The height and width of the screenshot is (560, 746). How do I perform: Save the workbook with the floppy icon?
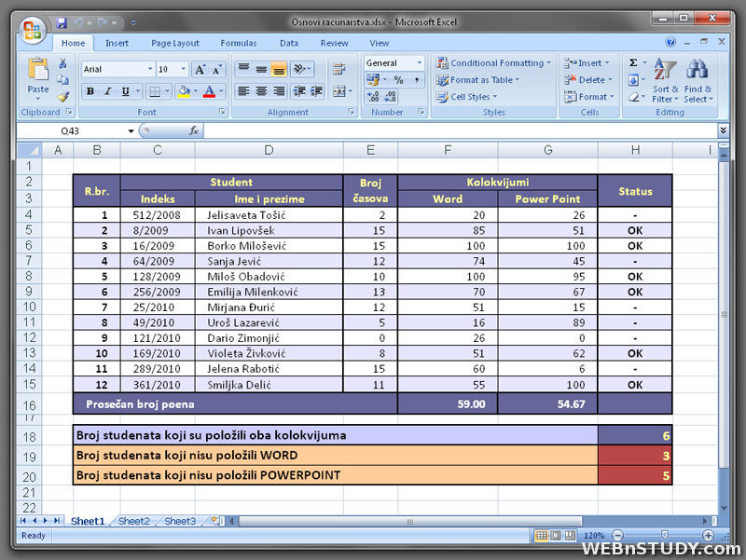[62, 22]
